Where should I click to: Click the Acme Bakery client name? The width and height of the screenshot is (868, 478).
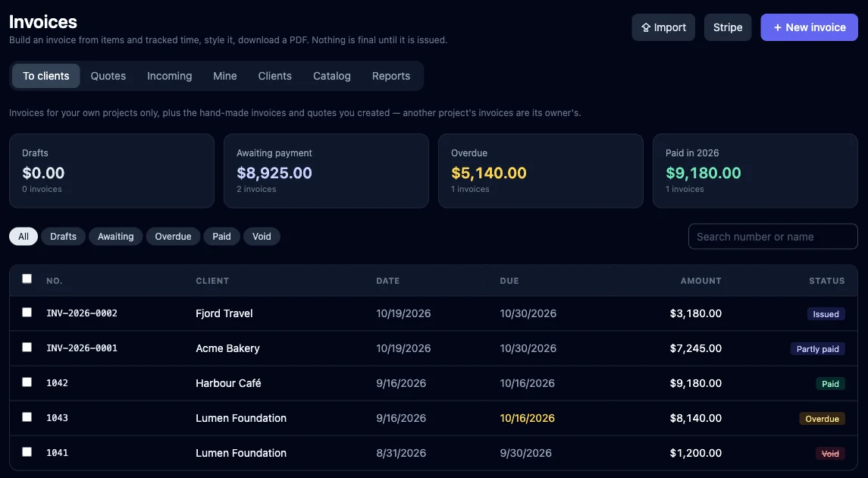(227, 348)
